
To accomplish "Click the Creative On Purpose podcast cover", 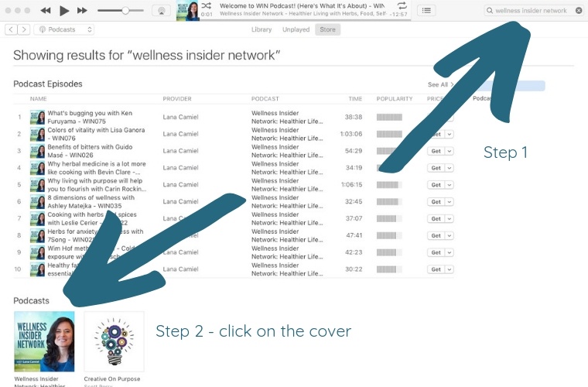I will pos(114,341).
